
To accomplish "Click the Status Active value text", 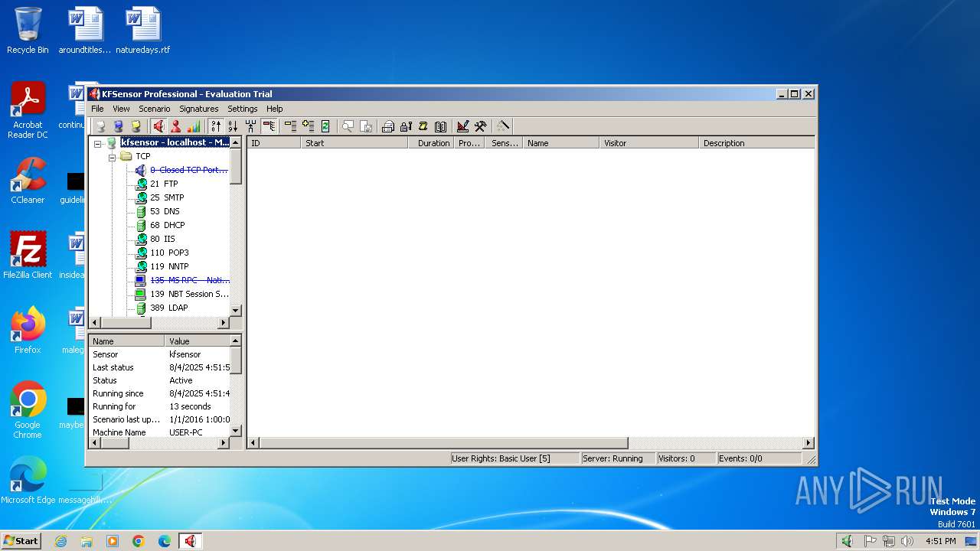I will pyautogui.click(x=181, y=380).
